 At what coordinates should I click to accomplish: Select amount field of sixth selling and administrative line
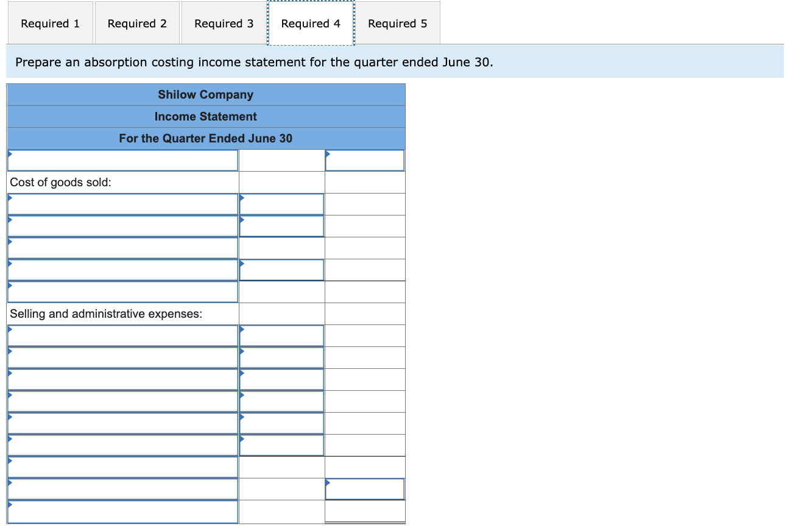point(281,446)
